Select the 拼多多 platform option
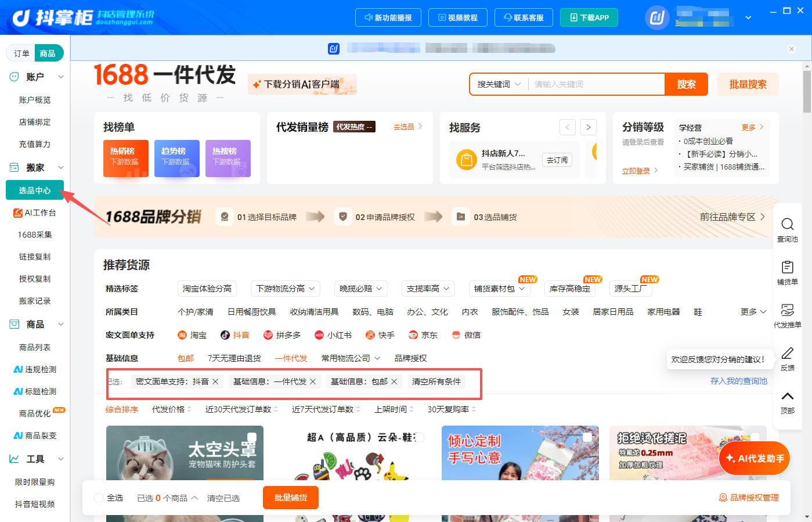The width and height of the screenshot is (812, 522). (x=282, y=335)
